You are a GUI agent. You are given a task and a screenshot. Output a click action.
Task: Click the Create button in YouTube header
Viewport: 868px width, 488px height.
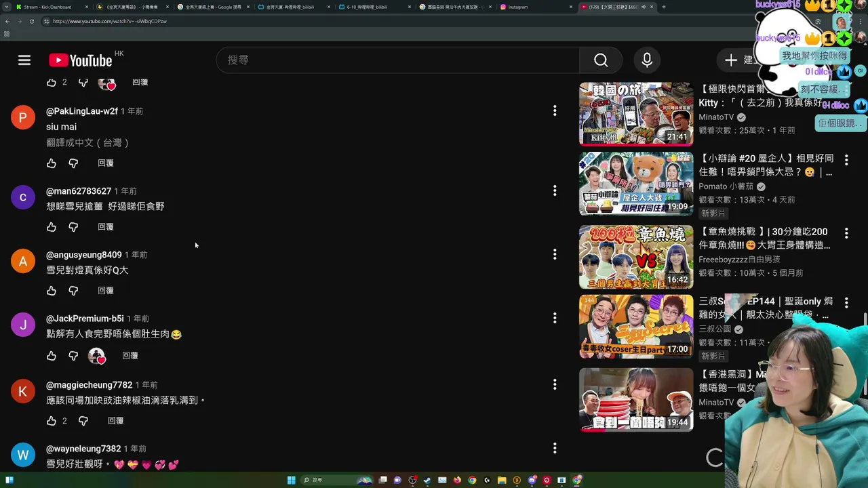[739, 60]
